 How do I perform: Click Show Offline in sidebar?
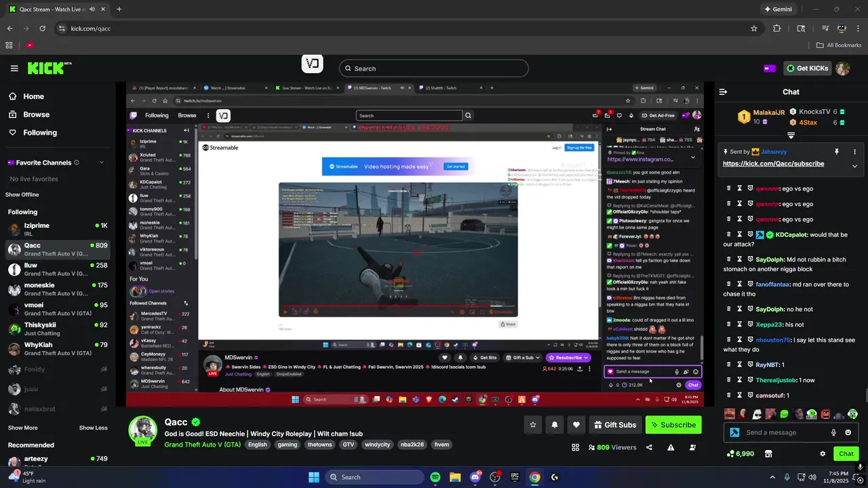(x=22, y=195)
